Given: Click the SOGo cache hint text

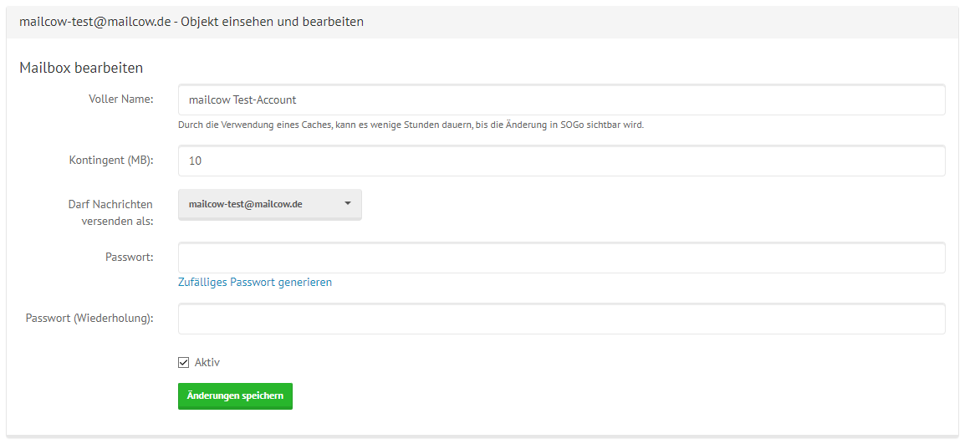Looking at the screenshot, I should tap(411, 125).
